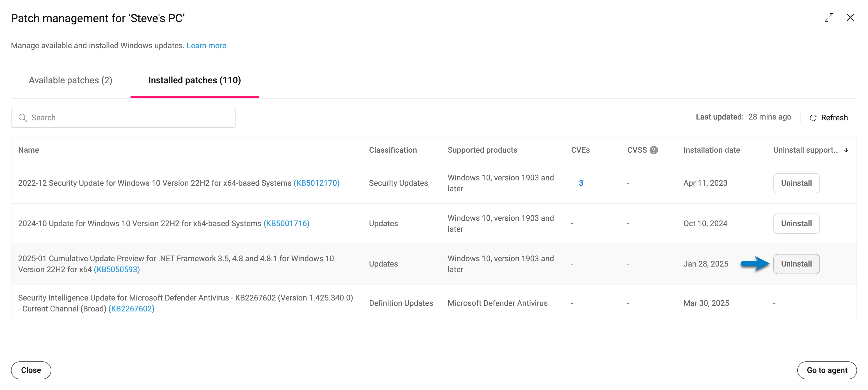Uninstall the KB5050593 .NET cumulative update
Image resolution: width=868 pixels, height=390 pixels.
[796, 264]
